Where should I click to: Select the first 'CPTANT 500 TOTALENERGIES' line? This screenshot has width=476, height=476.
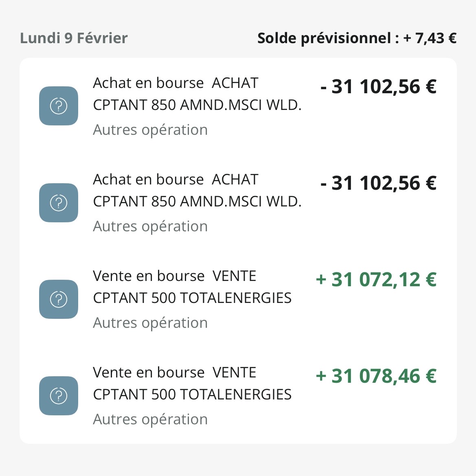click(192, 298)
